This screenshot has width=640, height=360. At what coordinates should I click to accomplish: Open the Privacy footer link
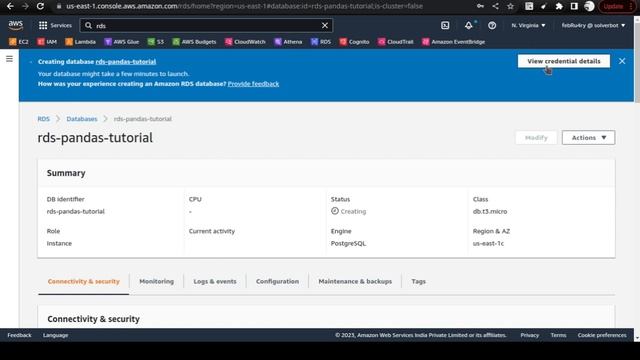pos(529,335)
